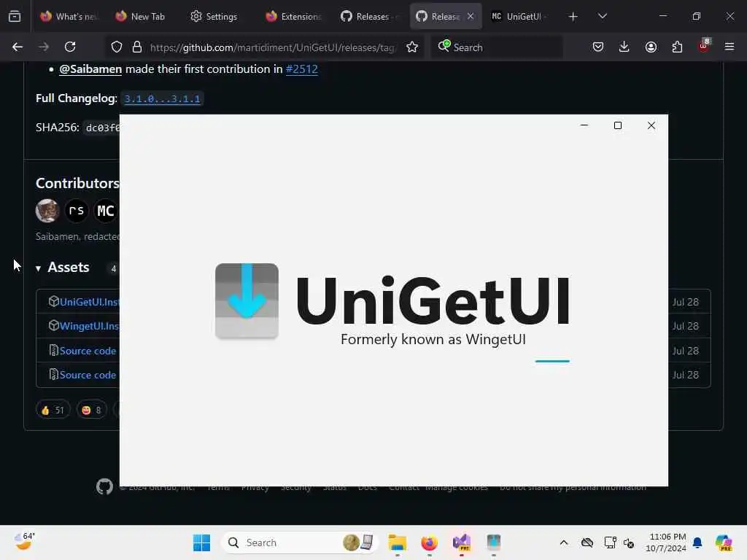Open the Firefox hamburger menu
This screenshot has height=560, width=747.
[x=729, y=47]
